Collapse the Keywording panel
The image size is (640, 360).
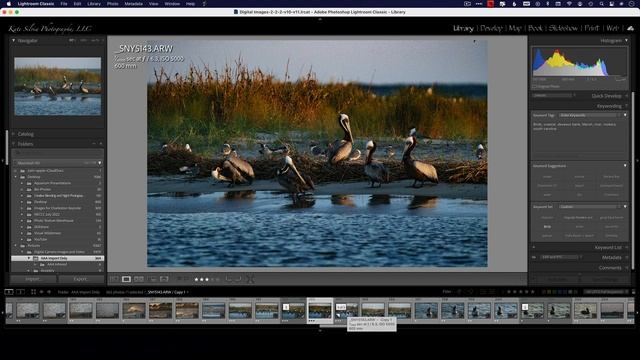[x=627, y=106]
